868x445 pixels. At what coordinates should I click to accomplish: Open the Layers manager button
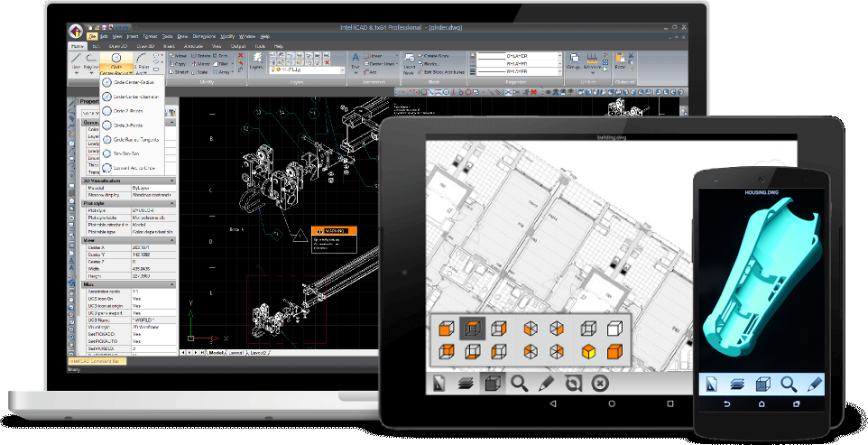pos(257,62)
